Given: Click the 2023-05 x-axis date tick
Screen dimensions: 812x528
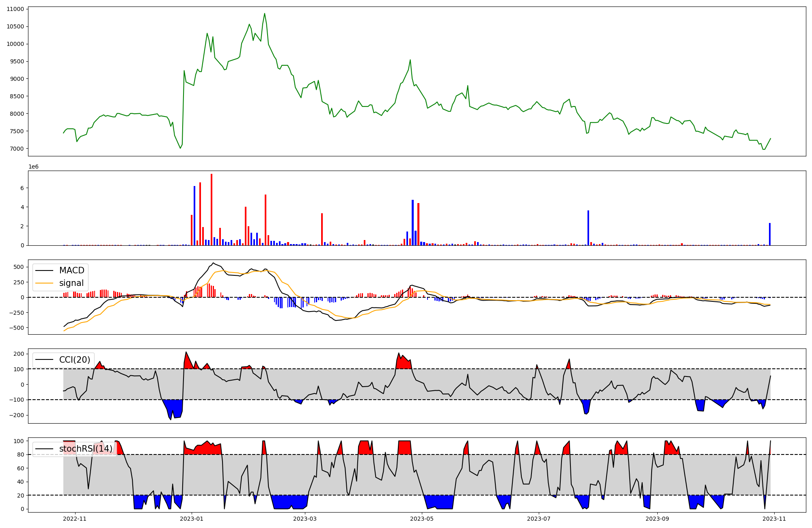Looking at the screenshot, I should tap(422, 518).
